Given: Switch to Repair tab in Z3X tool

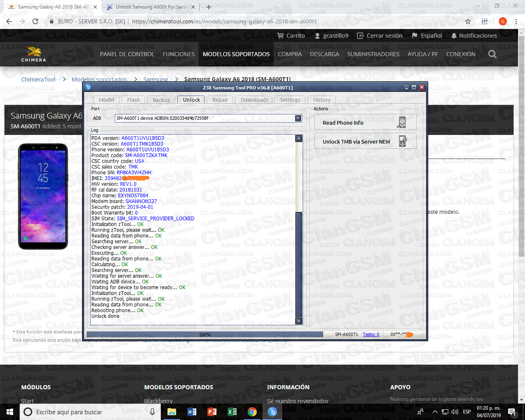Looking at the screenshot, I should 220,100.
